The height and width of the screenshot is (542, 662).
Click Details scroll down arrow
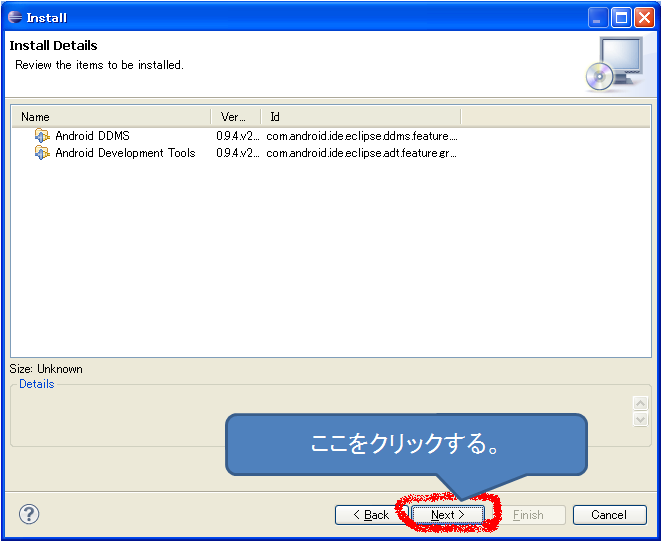click(640, 419)
